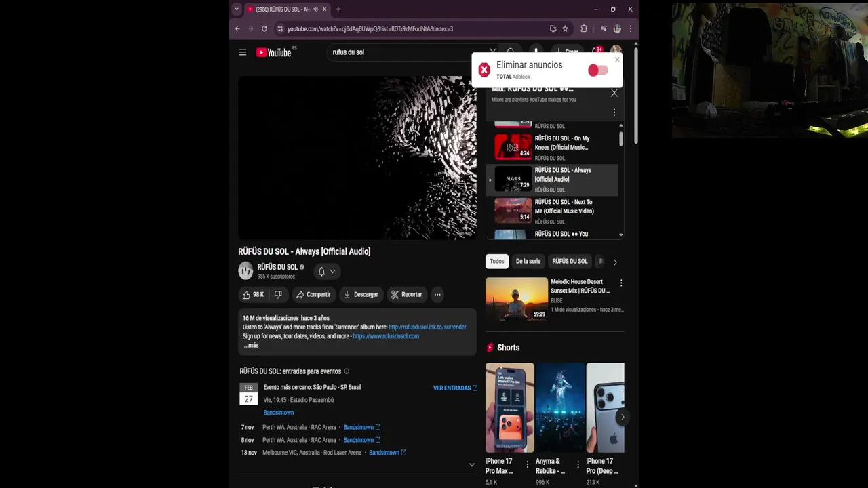The height and width of the screenshot is (488, 868).
Task: Click the Shorts section logo icon
Action: tap(490, 348)
